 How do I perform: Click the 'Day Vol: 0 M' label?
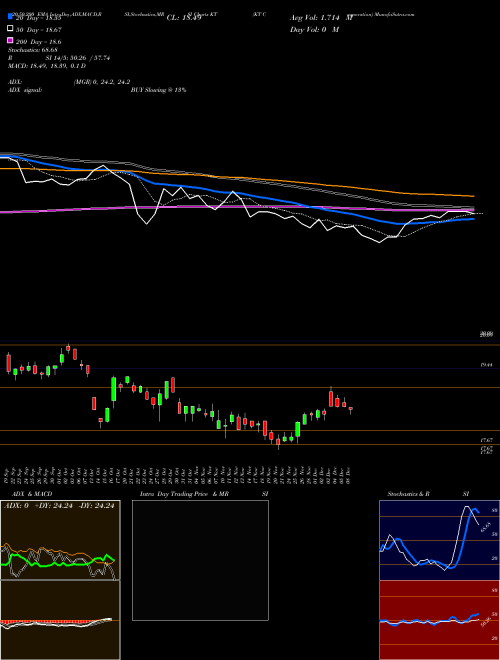[314, 30]
